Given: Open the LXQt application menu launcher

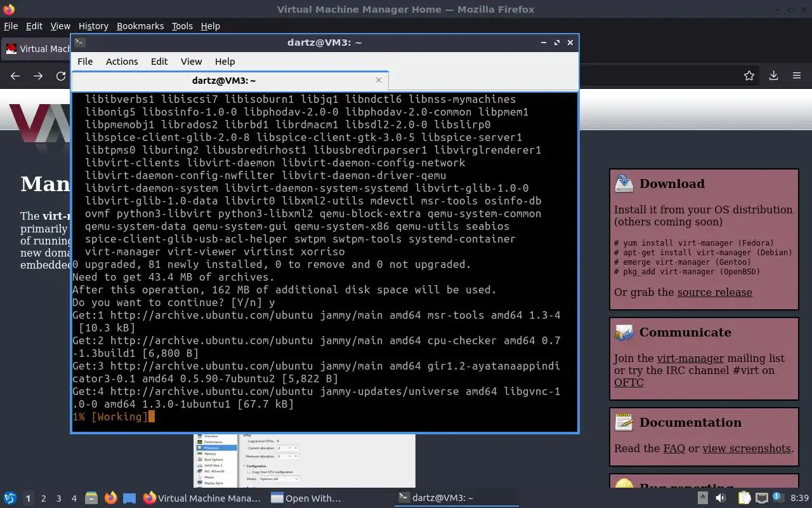Looking at the screenshot, I should (x=10, y=498).
